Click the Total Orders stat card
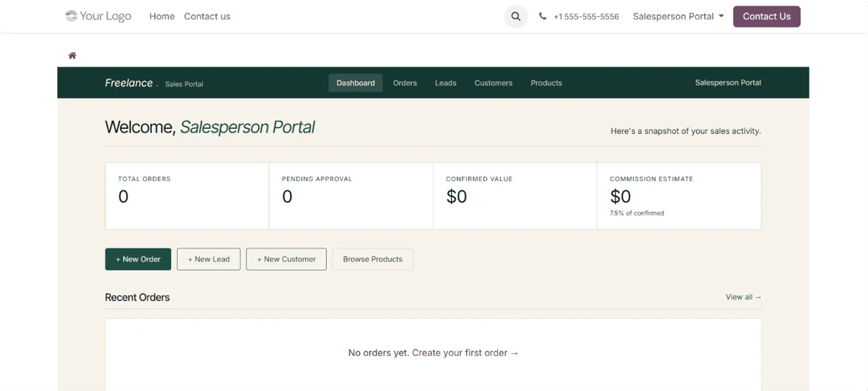Viewport: 868px width, 391px height. (188, 196)
